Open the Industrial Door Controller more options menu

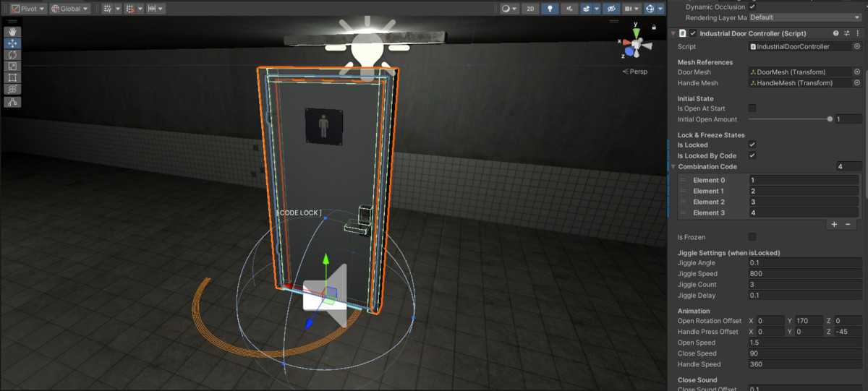pyautogui.click(x=857, y=33)
